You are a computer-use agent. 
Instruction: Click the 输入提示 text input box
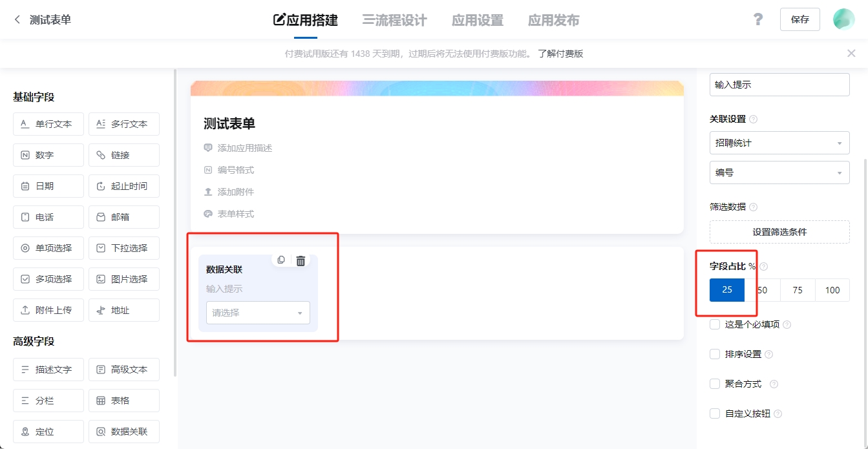[779, 85]
